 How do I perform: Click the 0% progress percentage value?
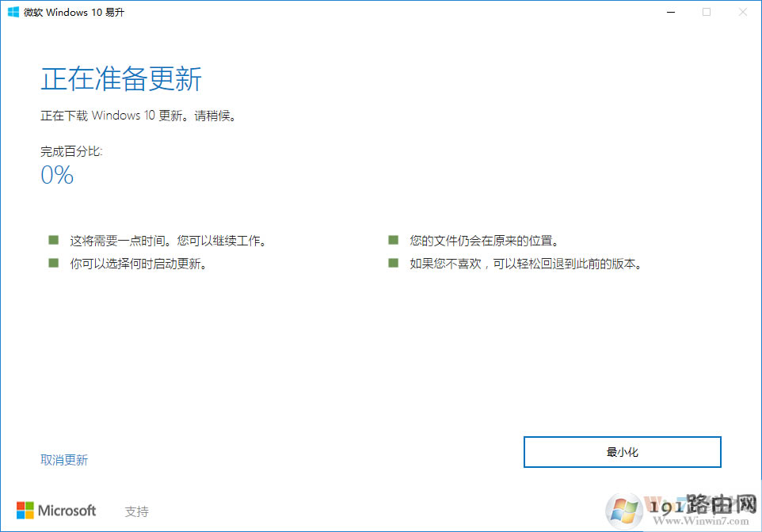click(57, 175)
